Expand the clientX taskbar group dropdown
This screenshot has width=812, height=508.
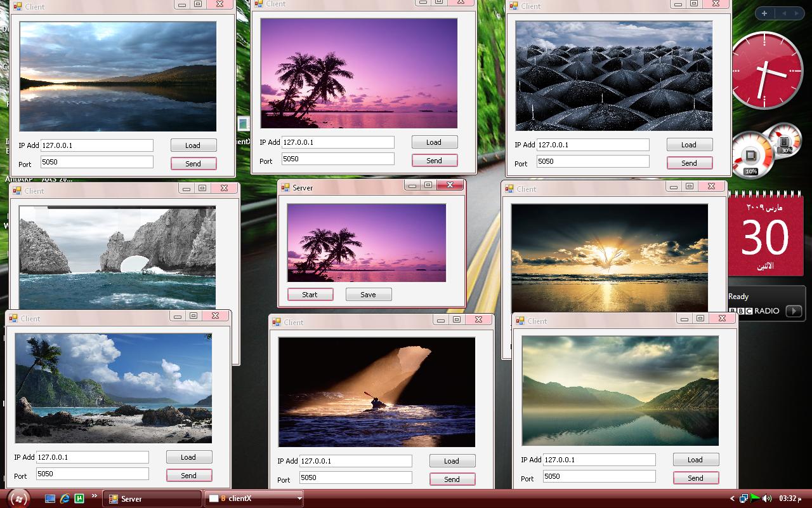(299, 498)
